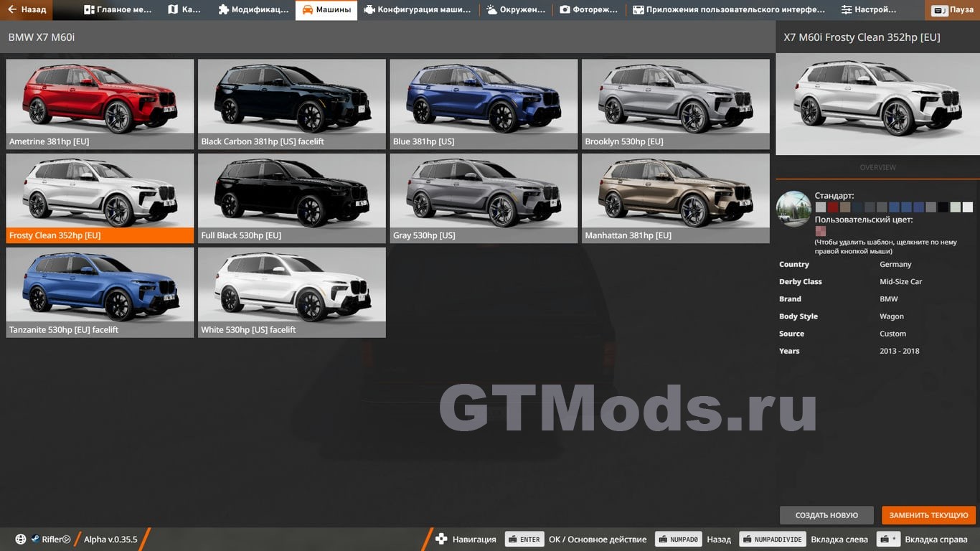Click the BMW brand value
The width and height of the screenshot is (980, 551).
[889, 299]
